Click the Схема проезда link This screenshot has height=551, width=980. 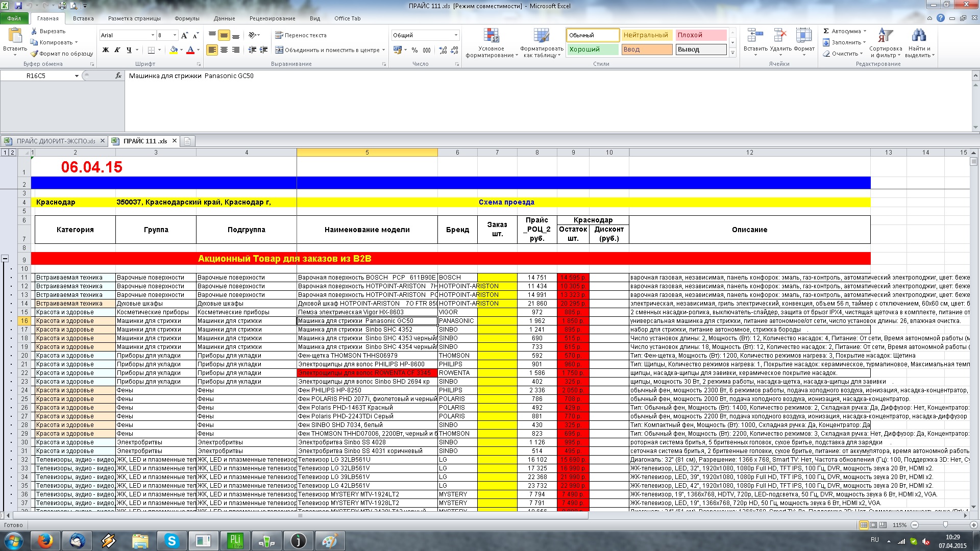[x=506, y=202]
